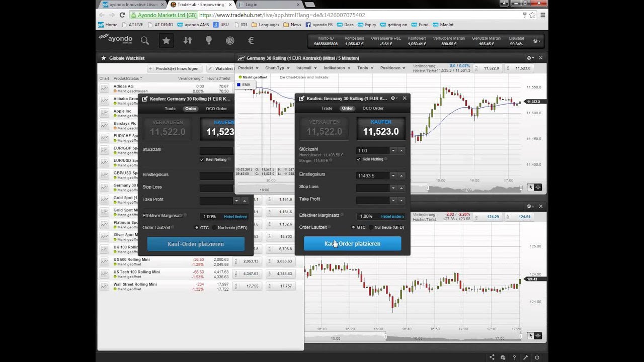Open account settings gear beside Liquidität
This screenshot has height=362, width=644.
click(536, 41)
